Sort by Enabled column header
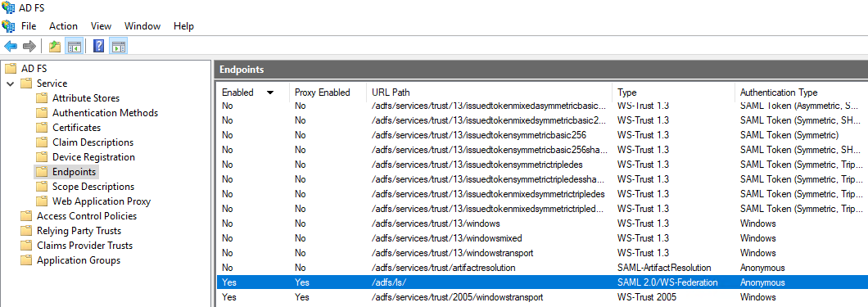This screenshot has height=307, width=868. coord(253,93)
